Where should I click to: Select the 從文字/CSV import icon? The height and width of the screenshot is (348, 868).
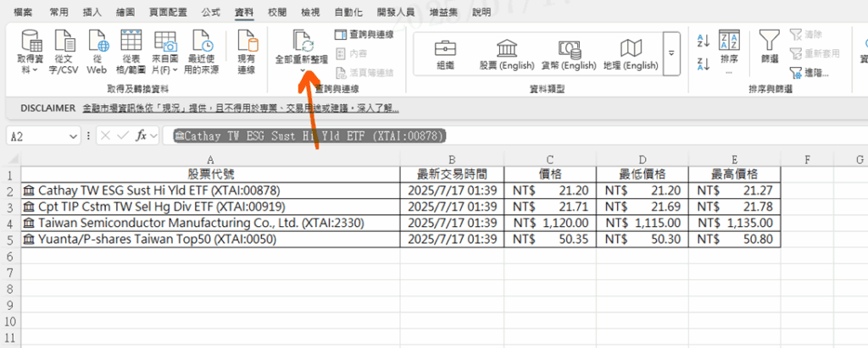pos(64,51)
